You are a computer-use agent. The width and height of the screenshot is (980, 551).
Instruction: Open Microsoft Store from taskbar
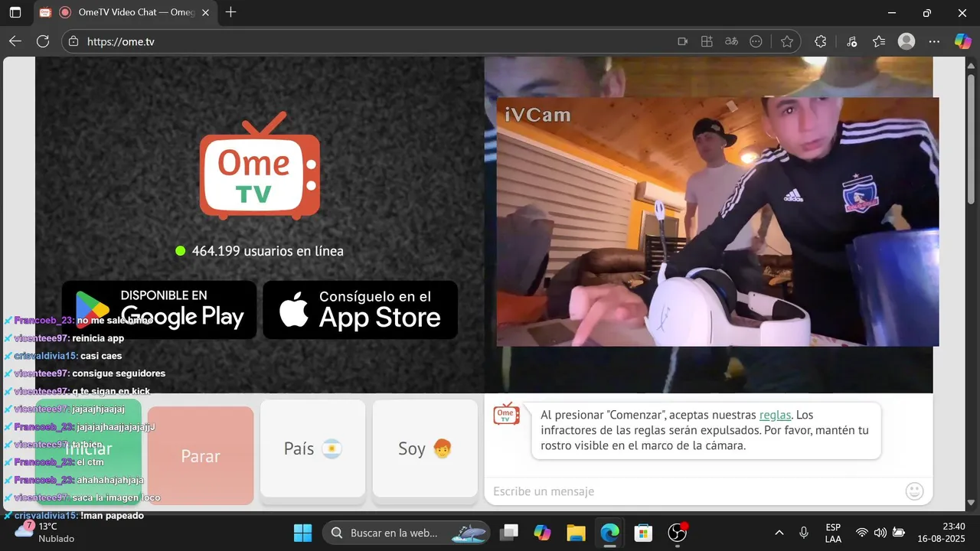pyautogui.click(x=643, y=533)
